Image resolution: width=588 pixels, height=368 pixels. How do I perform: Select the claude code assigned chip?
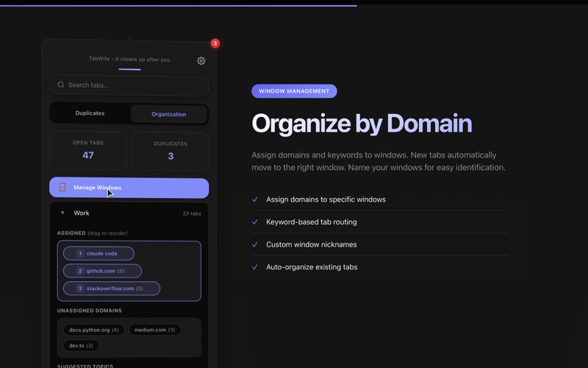coord(98,253)
